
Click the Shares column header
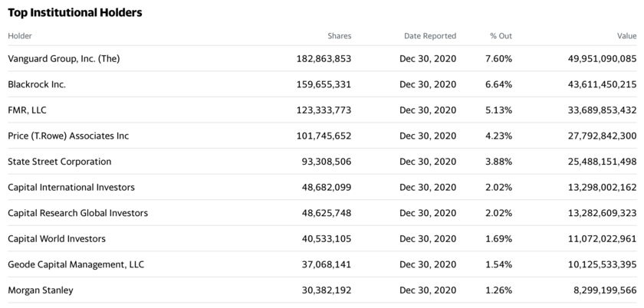(339, 36)
